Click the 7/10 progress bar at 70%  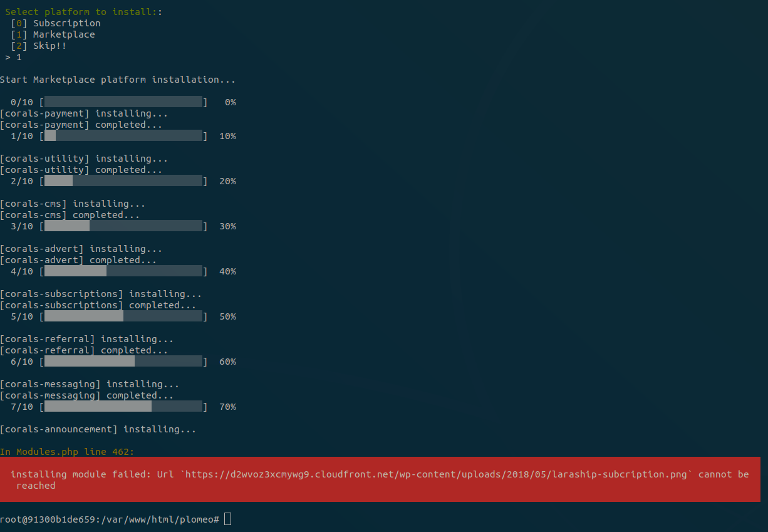(123, 407)
